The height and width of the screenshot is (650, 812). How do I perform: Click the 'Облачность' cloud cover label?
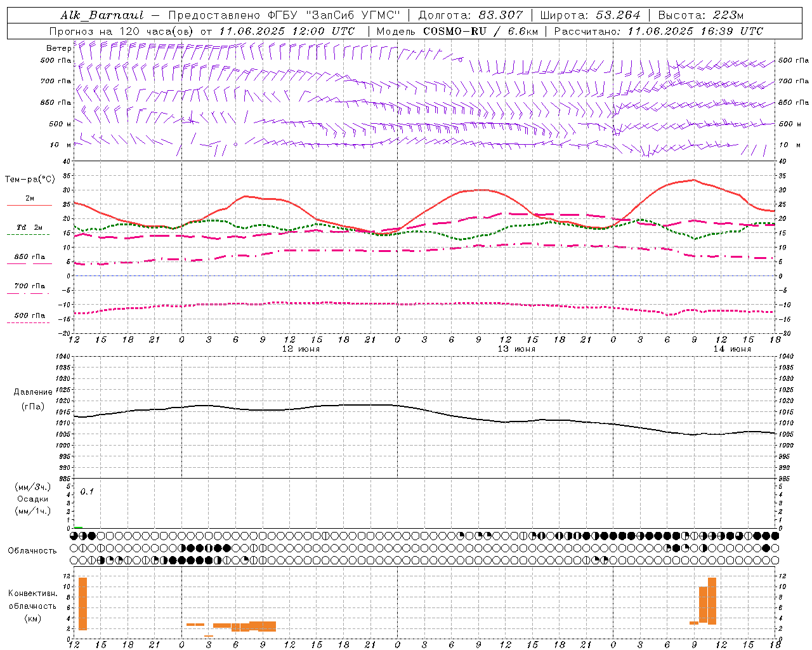(x=32, y=551)
